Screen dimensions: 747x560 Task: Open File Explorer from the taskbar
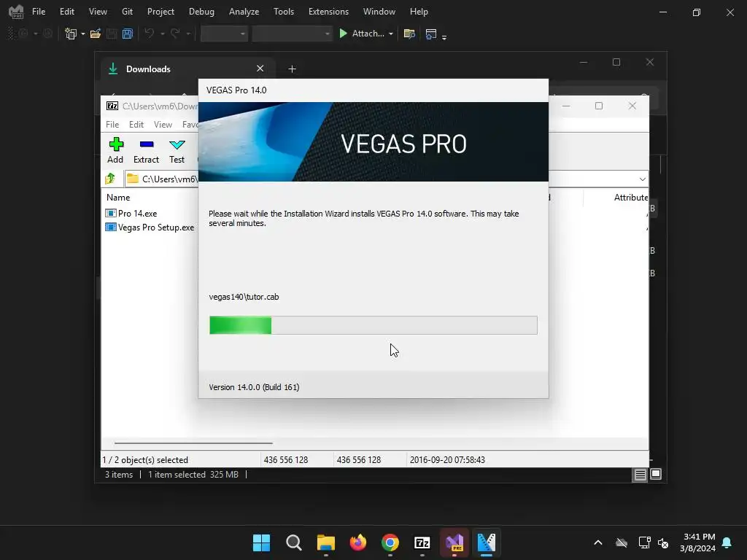[326, 542]
